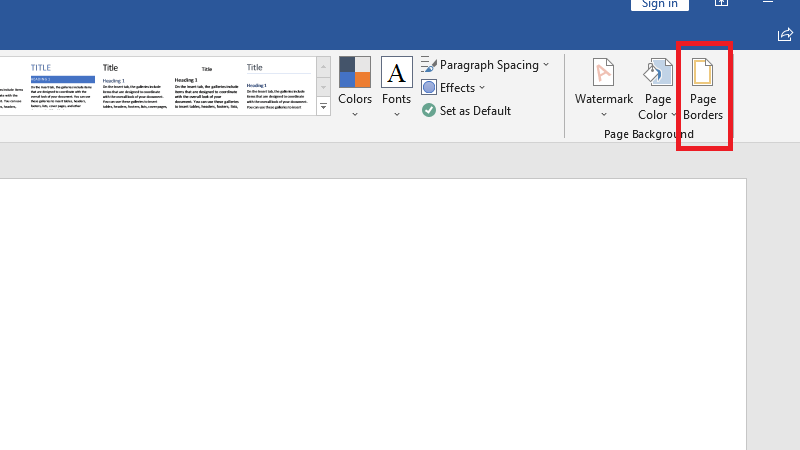Click the Paragraph Spacing icon
The image size is (800, 450).
429,65
